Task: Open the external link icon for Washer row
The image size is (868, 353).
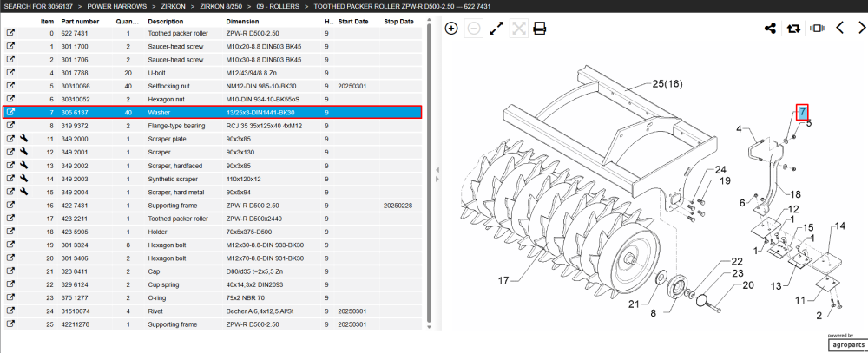Action: [10, 113]
